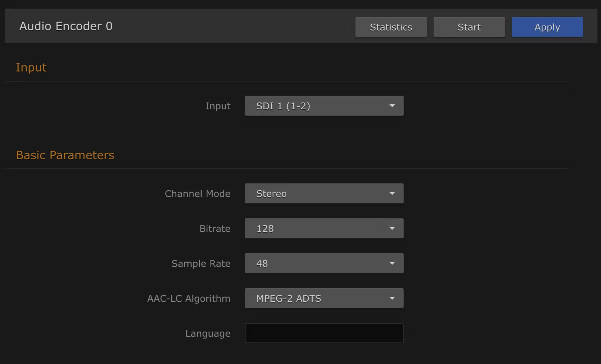
Task: Apply the audio encoder settings
Action: pyautogui.click(x=547, y=27)
